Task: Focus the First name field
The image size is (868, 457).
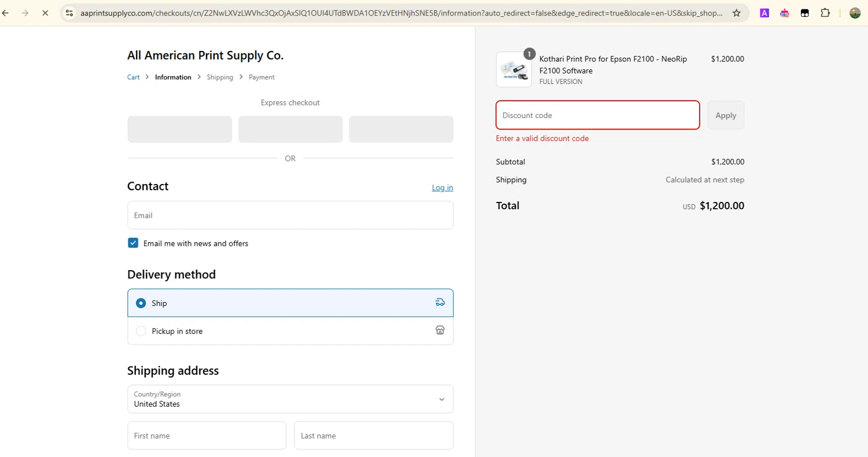Action: 207,436
